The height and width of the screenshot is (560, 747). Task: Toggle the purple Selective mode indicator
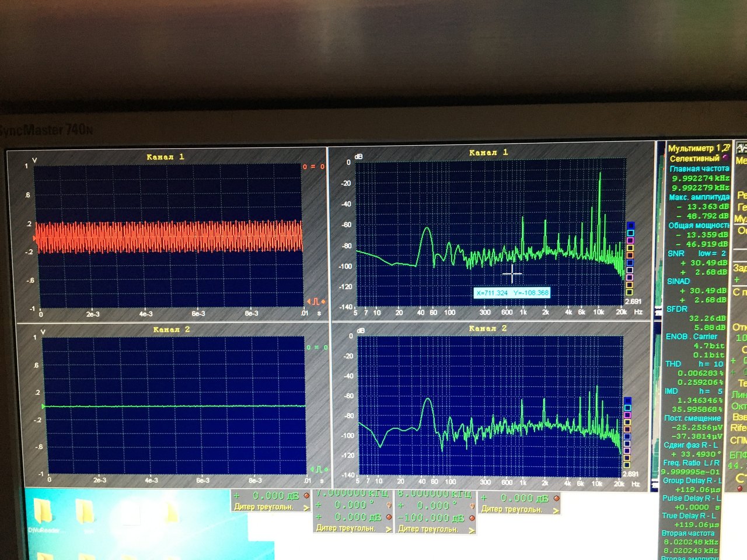(725, 157)
